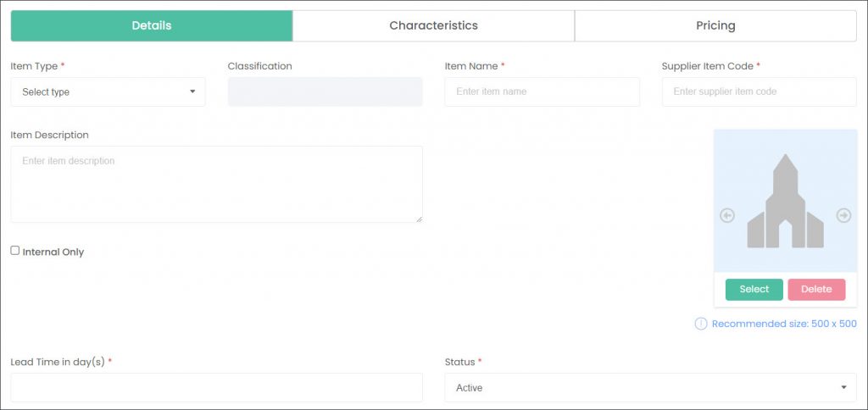
Task: Click the pink Delete image button
Action: 816,290
